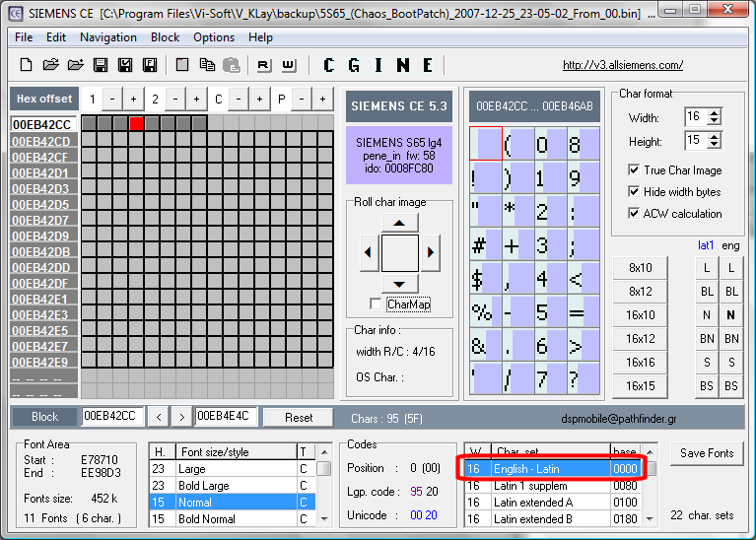Open the Block menu

coord(165,37)
